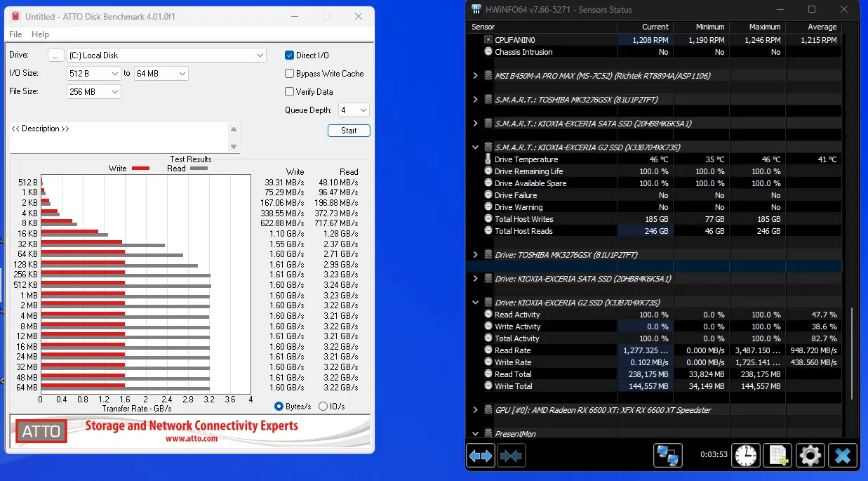Click the red Write legend swatch

click(x=140, y=169)
